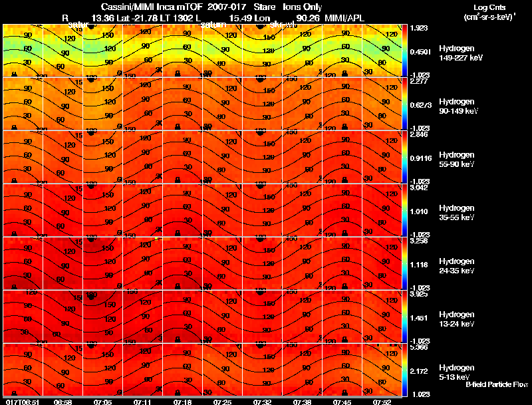532x405 pixels.
Task: Click the Lat -21.78 header value
Action: [137, 18]
